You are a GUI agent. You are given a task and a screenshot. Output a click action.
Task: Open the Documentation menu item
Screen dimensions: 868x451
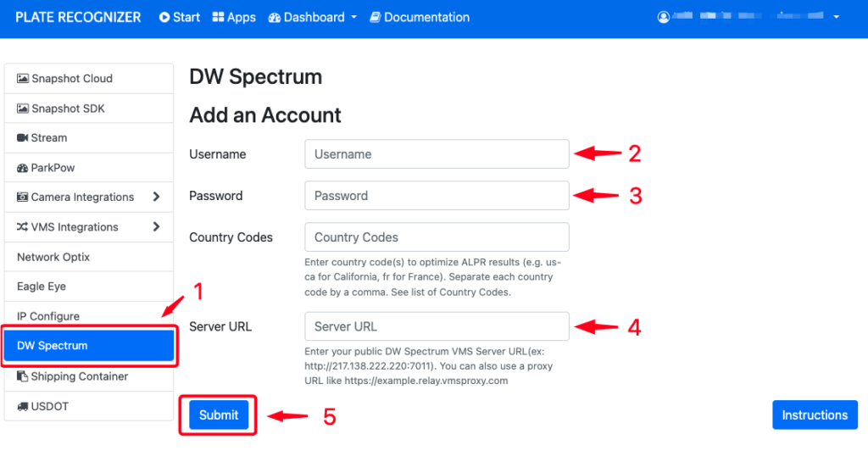point(420,17)
